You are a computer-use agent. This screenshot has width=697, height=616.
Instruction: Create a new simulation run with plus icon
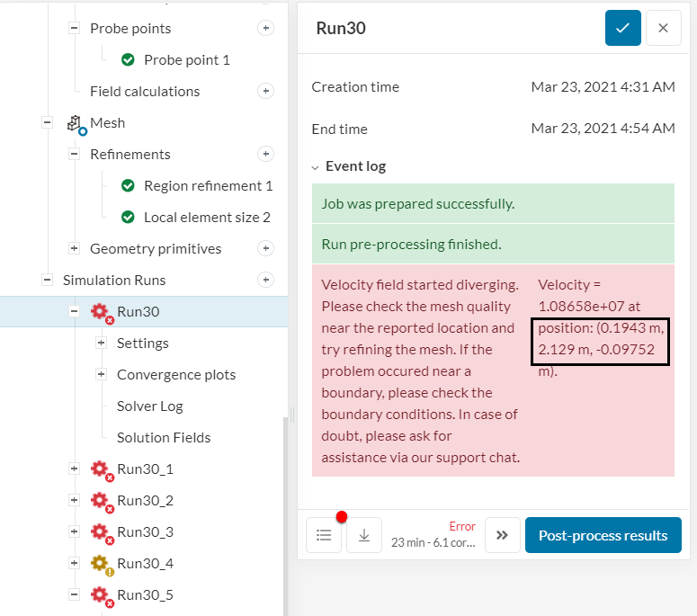pyautogui.click(x=266, y=280)
